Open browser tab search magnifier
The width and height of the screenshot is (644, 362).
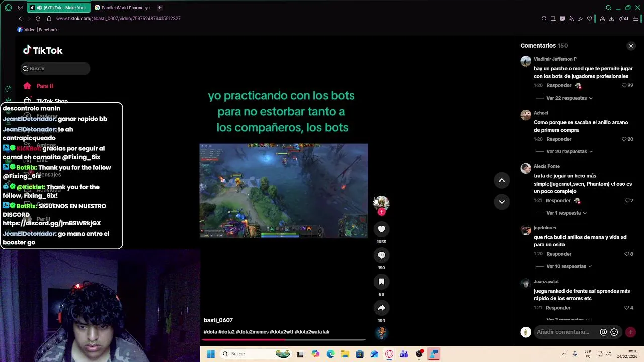point(608,8)
